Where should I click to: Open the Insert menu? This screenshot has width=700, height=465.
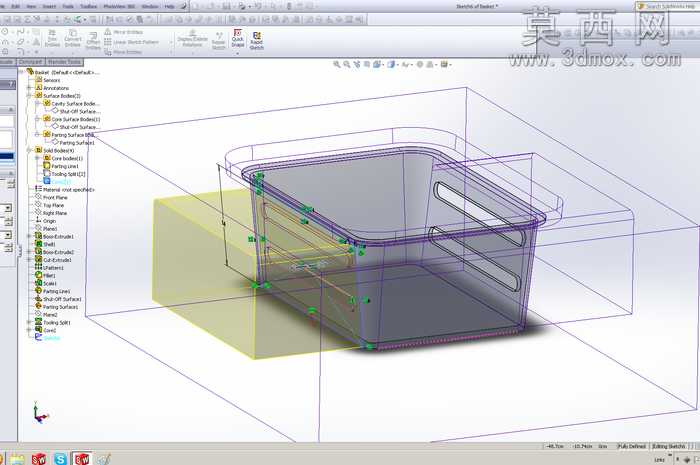pyautogui.click(x=49, y=6)
